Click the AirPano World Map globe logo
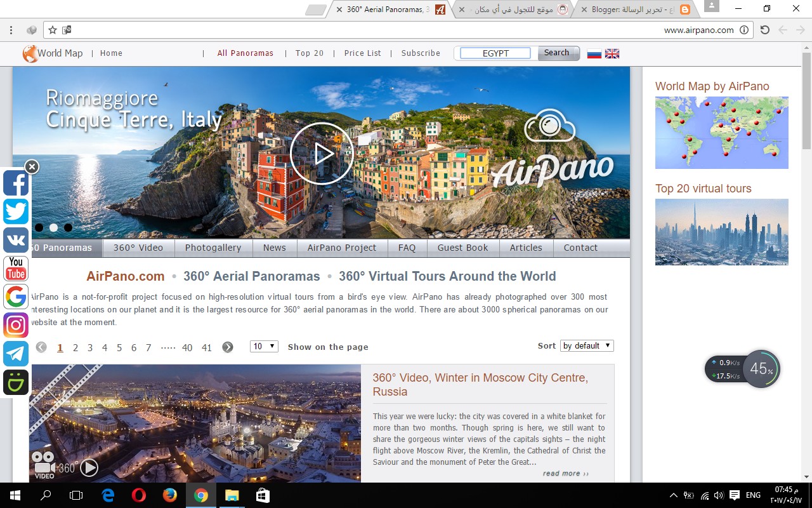This screenshot has width=812, height=508. [29, 54]
